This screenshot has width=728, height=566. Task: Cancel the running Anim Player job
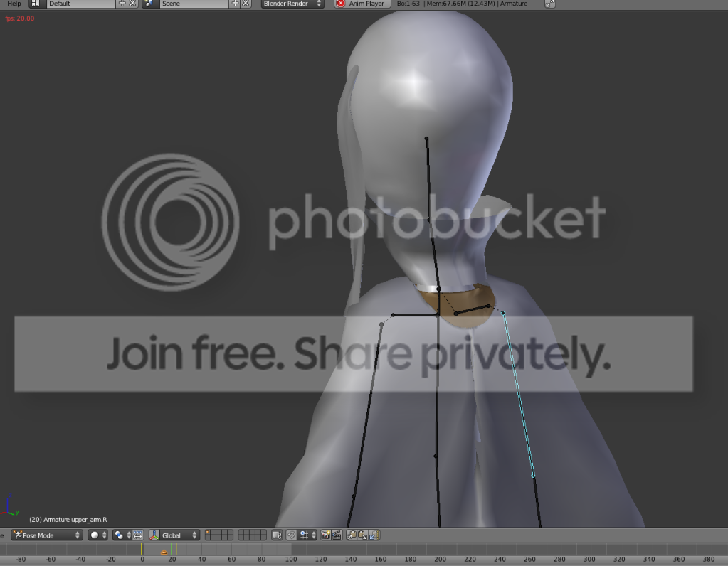pyautogui.click(x=340, y=4)
